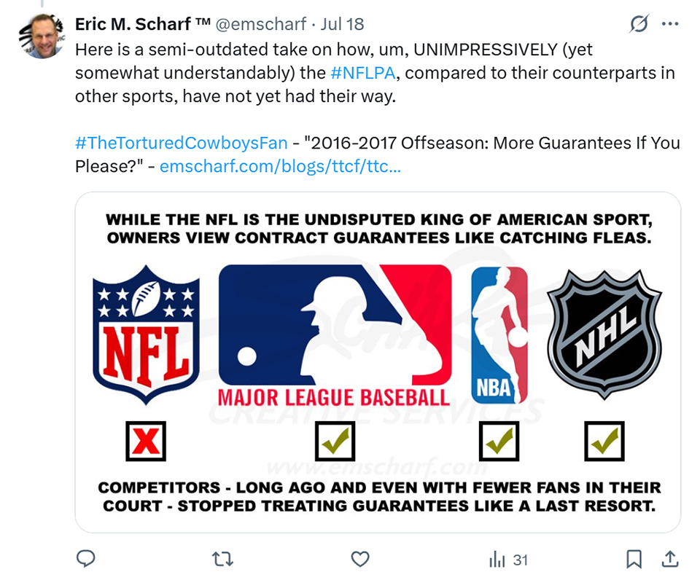Click the @emscharf username handle
The image size is (700, 588).
pyautogui.click(x=261, y=24)
